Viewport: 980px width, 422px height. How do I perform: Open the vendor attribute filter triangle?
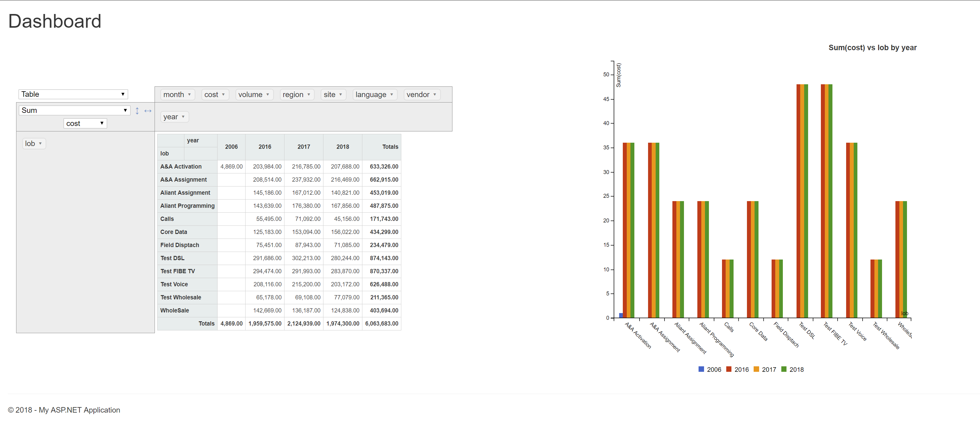(435, 94)
